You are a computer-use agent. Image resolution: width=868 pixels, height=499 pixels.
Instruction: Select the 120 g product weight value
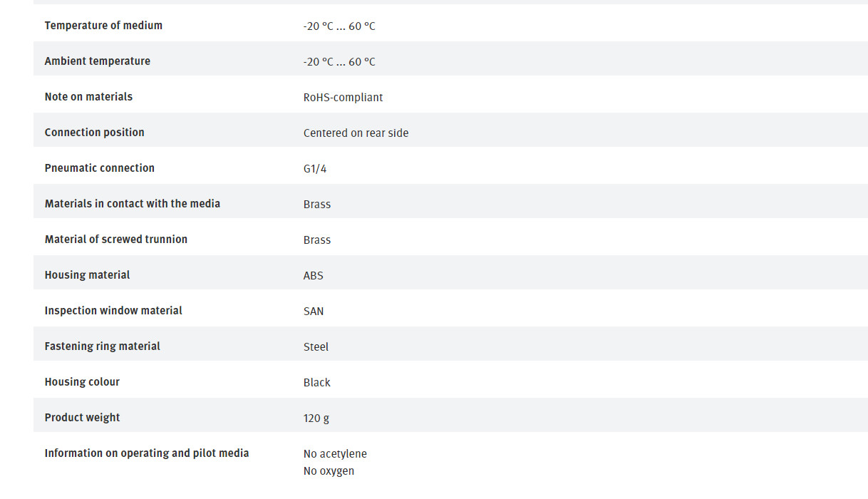click(316, 418)
